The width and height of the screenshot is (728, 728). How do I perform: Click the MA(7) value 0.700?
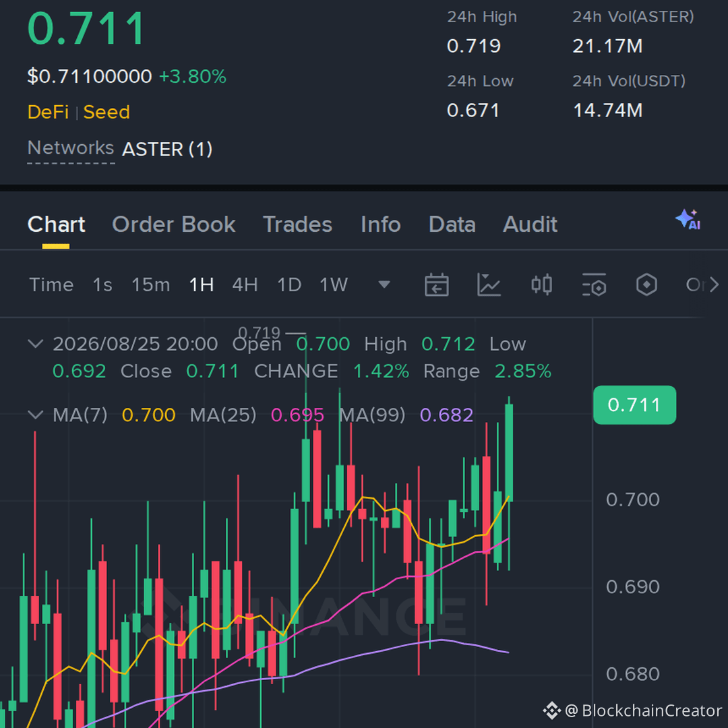pyautogui.click(x=148, y=415)
